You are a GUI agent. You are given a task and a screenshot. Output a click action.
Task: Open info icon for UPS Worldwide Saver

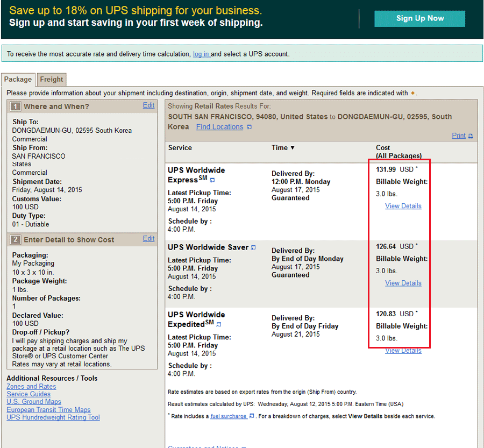click(253, 247)
